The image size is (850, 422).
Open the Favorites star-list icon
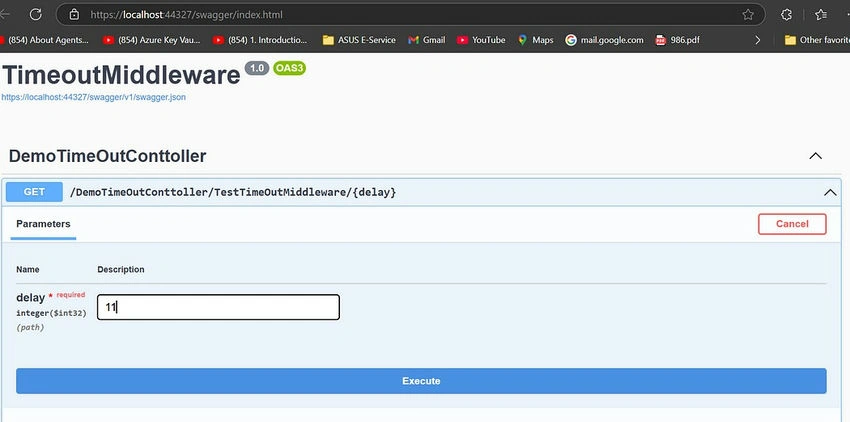[x=821, y=15]
